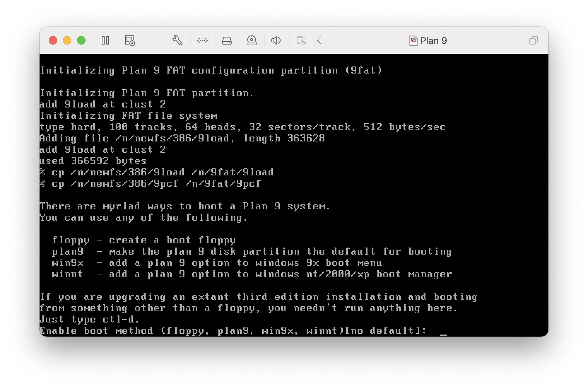This screenshot has height=389, width=588.
Task: Open the network adapter menu icon
Action: (202, 41)
